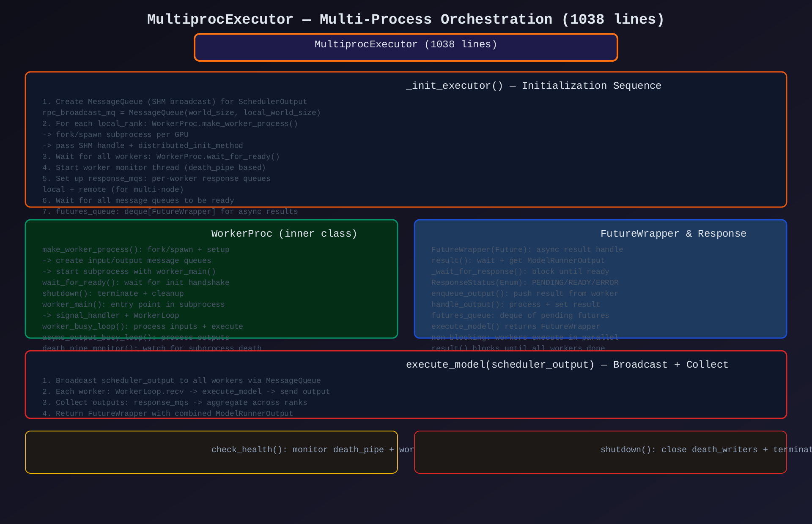Viewport: 812px width, 524px height.
Task: Select the _init_executor() Initialization Sequence title
Action: (x=533, y=86)
